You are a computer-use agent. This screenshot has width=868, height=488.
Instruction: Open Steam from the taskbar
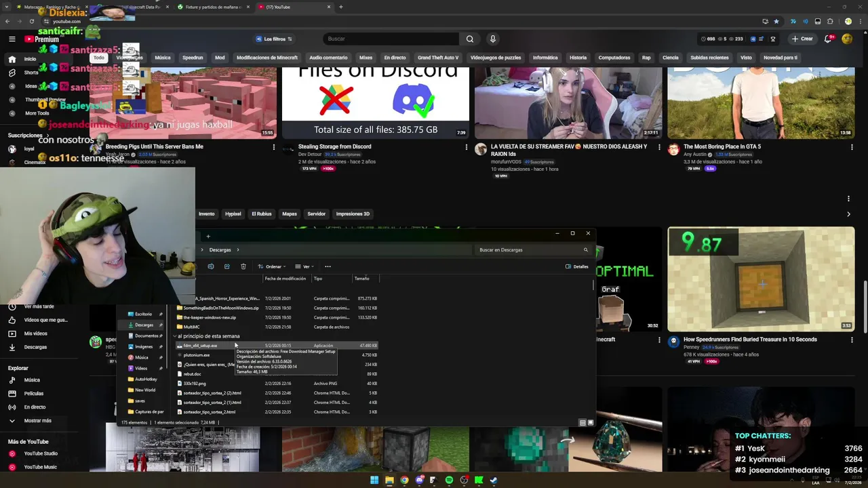(494, 480)
